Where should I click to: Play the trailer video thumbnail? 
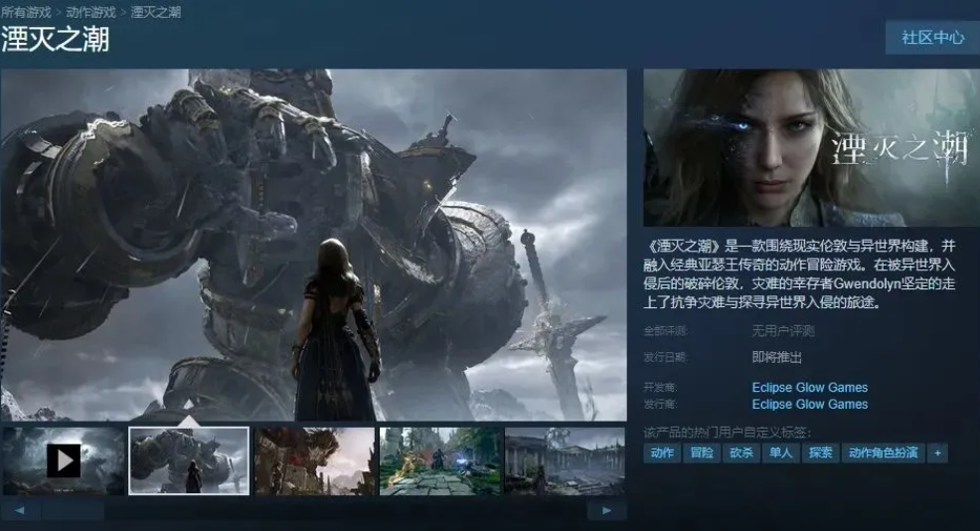[x=64, y=461]
